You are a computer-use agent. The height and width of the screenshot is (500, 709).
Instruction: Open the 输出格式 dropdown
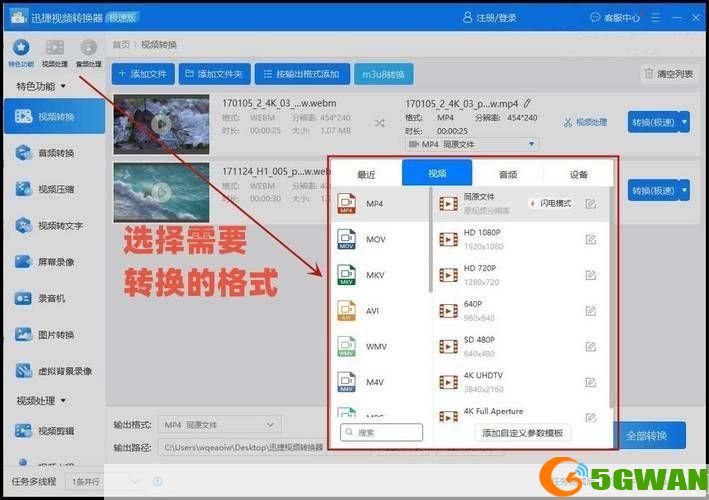(x=220, y=425)
